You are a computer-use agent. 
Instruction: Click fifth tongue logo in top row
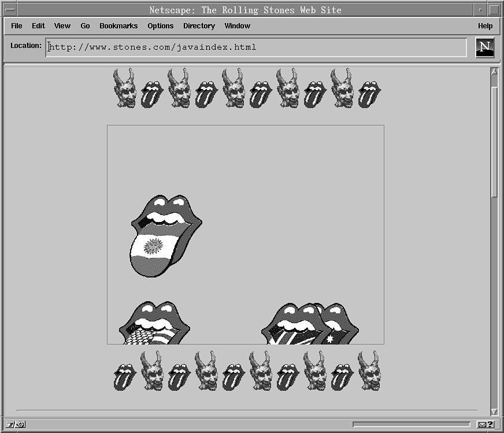point(369,94)
